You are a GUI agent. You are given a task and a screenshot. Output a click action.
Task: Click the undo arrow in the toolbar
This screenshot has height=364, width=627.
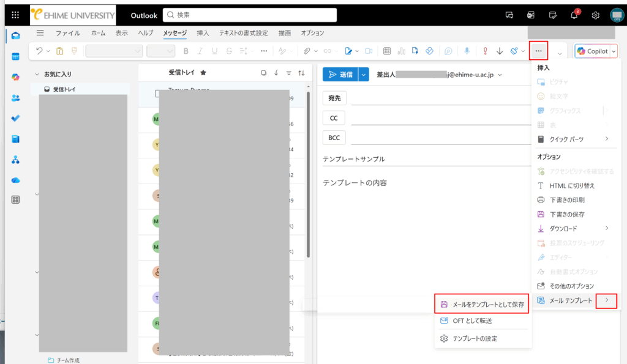coord(40,51)
